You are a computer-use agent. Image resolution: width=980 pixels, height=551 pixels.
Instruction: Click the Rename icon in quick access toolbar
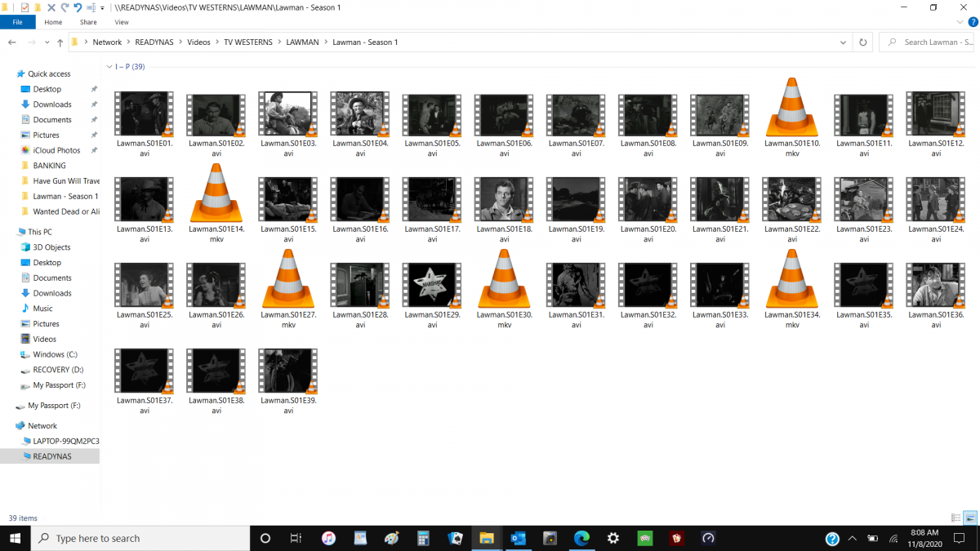91,7
